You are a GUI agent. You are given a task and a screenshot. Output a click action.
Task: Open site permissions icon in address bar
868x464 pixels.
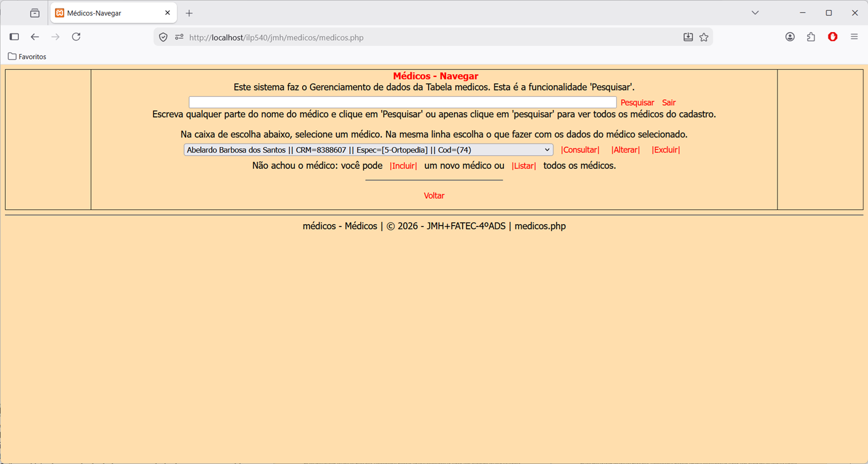pyautogui.click(x=179, y=37)
